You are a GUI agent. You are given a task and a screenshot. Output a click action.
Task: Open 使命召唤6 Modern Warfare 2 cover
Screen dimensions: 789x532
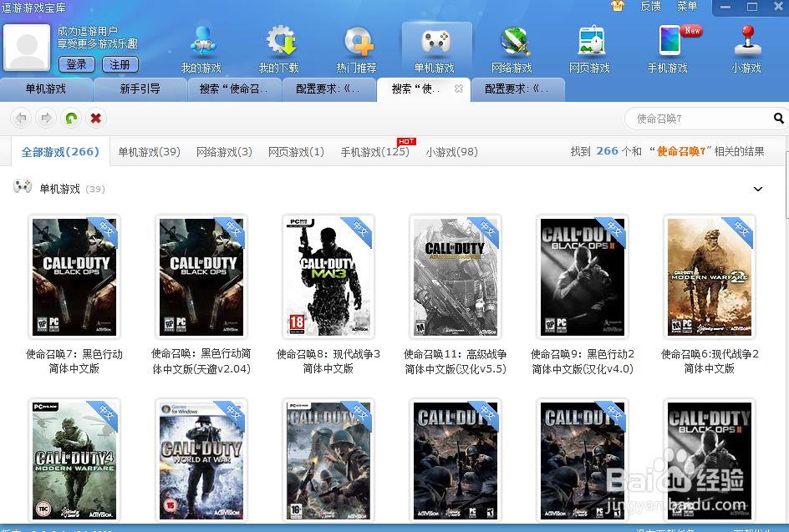click(710, 277)
